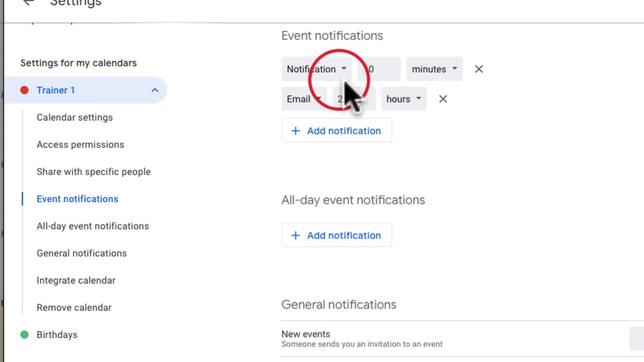
Task: Open Remove calendar section
Action: coord(74,307)
